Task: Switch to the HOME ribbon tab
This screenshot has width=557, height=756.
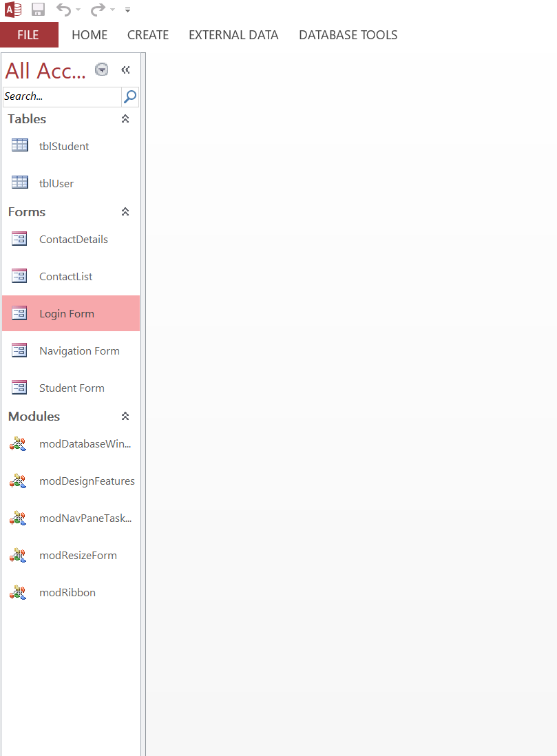Action: click(90, 34)
